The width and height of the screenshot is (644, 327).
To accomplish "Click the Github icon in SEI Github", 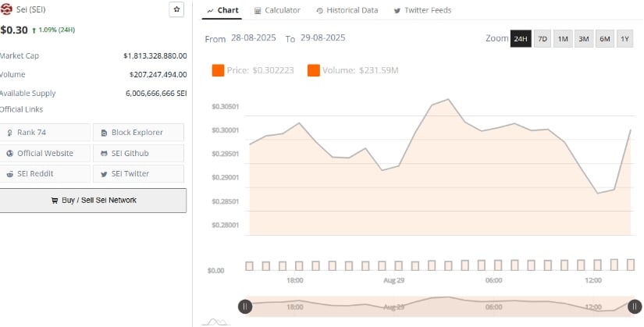I will point(105,154).
